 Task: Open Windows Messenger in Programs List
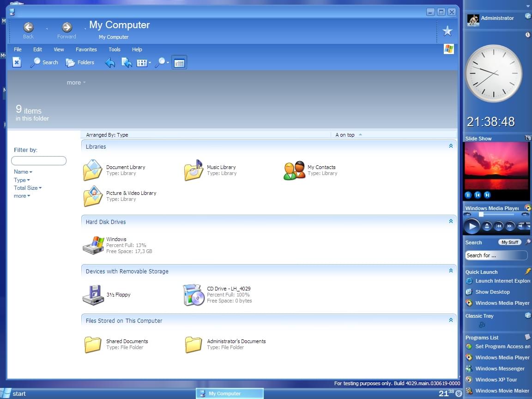pos(495,369)
